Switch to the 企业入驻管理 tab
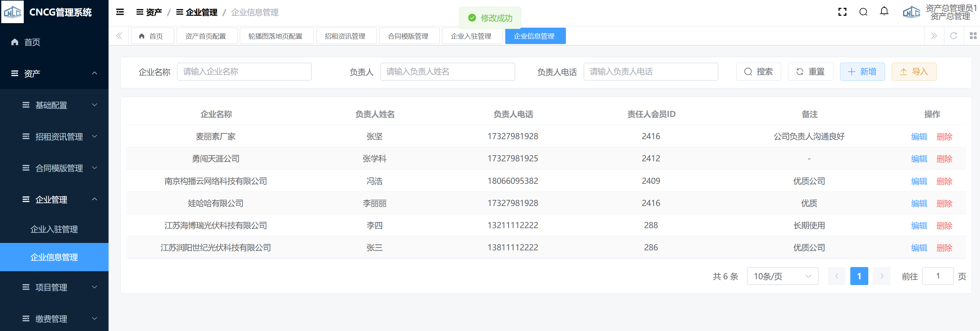This screenshot has width=980, height=331. [x=471, y=36]
